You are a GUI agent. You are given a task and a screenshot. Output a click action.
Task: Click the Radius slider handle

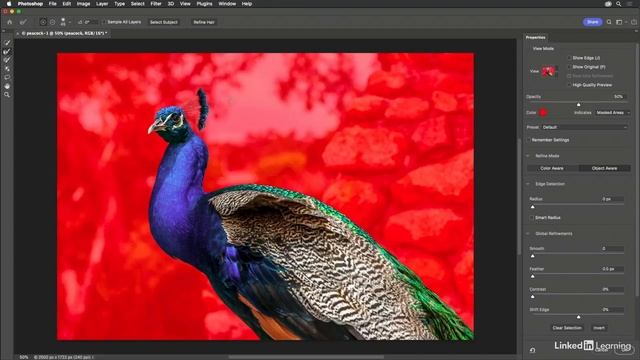coord(533,207)
